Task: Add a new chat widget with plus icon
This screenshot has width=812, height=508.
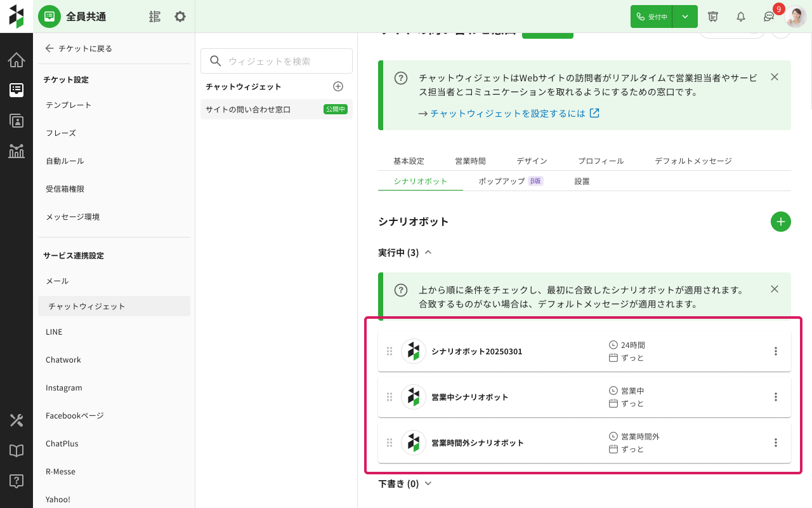Action: [x=338, y=86]
